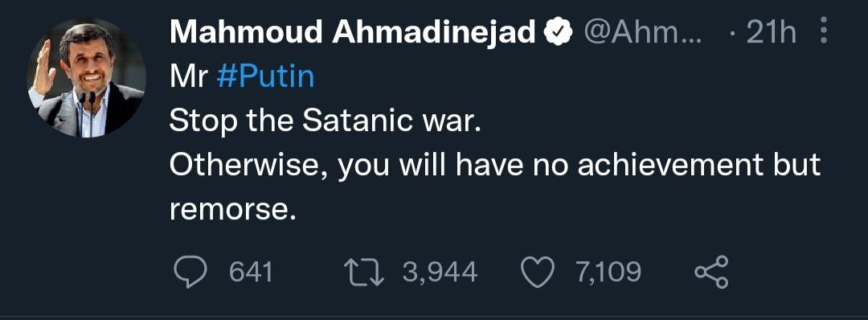Open the #Putin hashtag link
The image size is (868, 320).
pos(266,78)
